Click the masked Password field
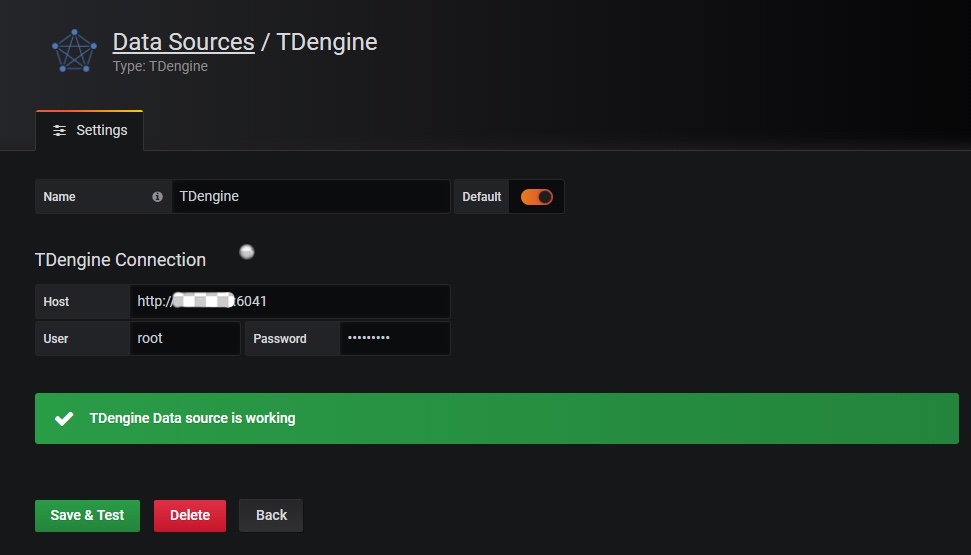Image resolution: width=971 pixels, height=555 pixels. pyautogui.click(x=394, y=338)
